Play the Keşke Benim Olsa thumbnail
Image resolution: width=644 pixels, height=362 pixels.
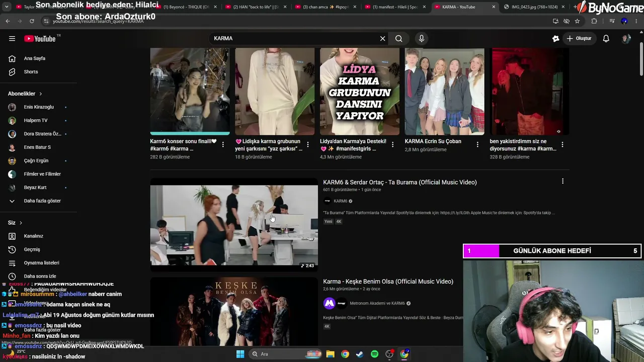[234, 312]
